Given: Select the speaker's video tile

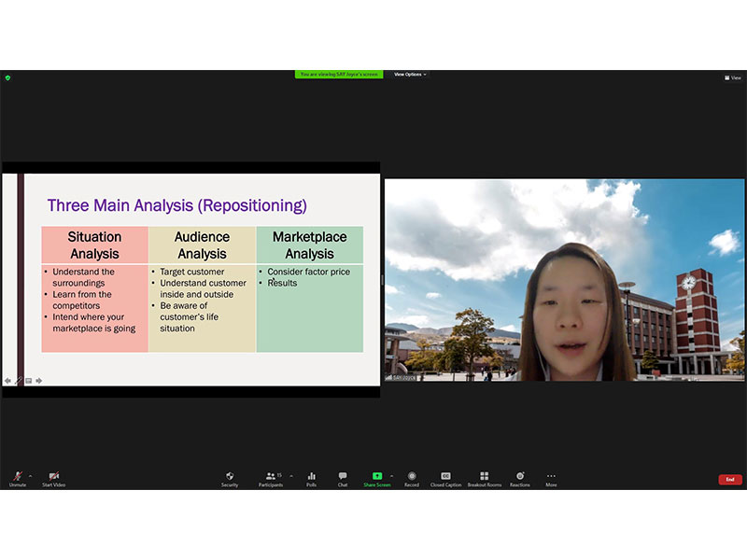Looking at the screenshot, I should [x=564, y=280].
